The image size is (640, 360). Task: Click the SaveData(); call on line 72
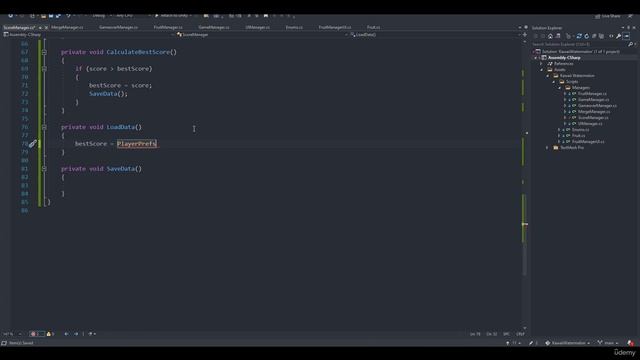(109, 94)
